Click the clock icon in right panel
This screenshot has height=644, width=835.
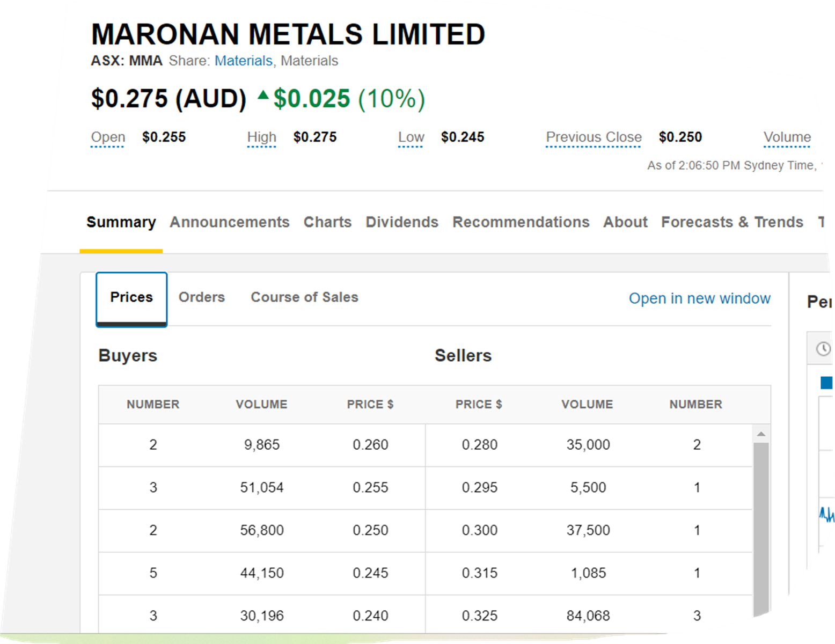point(823,349)
